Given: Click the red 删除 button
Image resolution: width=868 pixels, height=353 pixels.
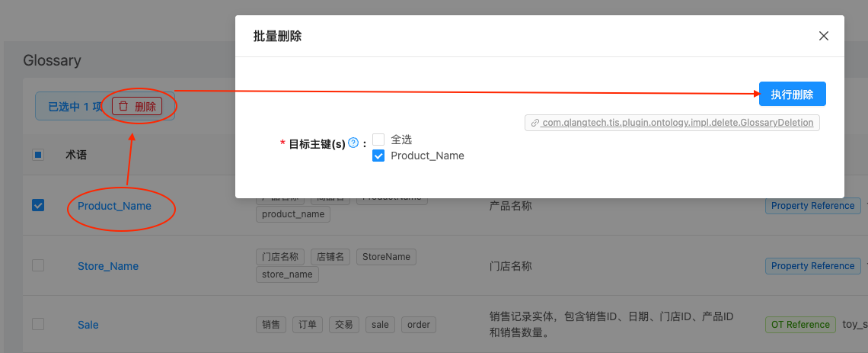Looking at the screenshot, I should tap(137, 107).
